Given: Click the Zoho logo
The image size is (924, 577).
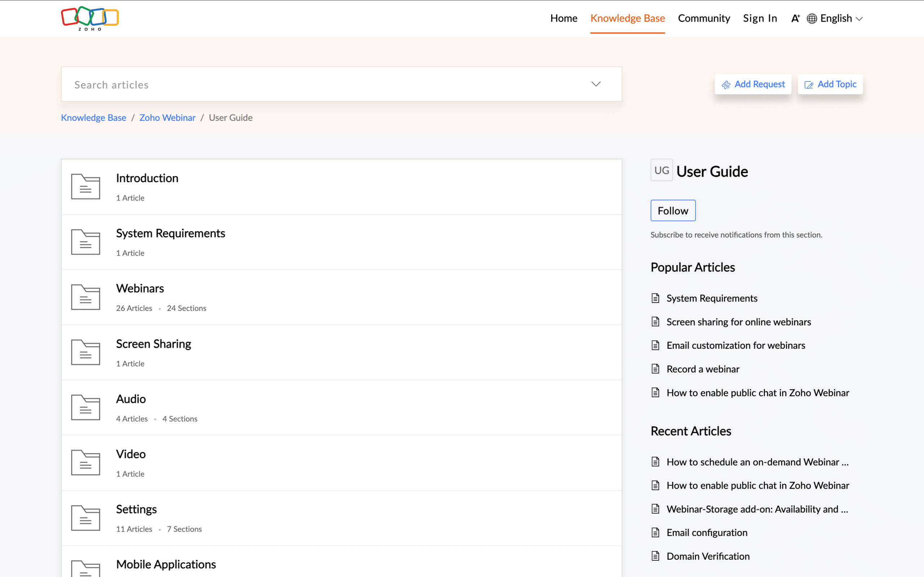Looking at the screenshot, I should (90, 18).
